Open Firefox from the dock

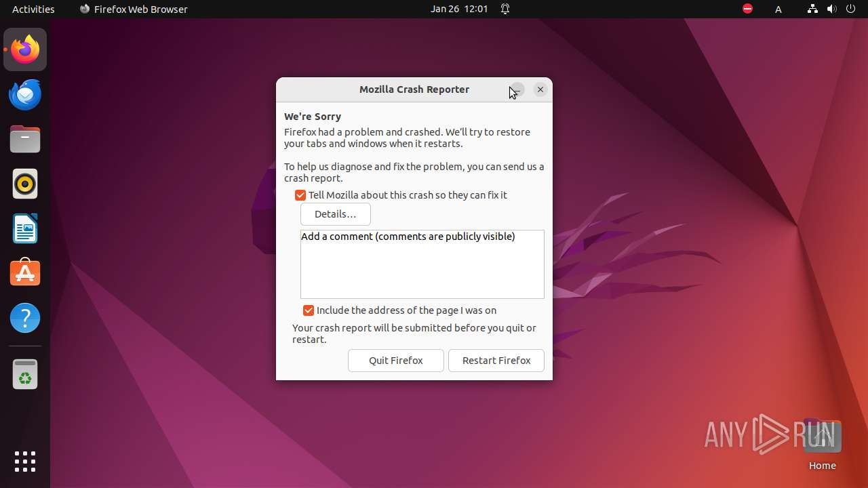point(25,49)
